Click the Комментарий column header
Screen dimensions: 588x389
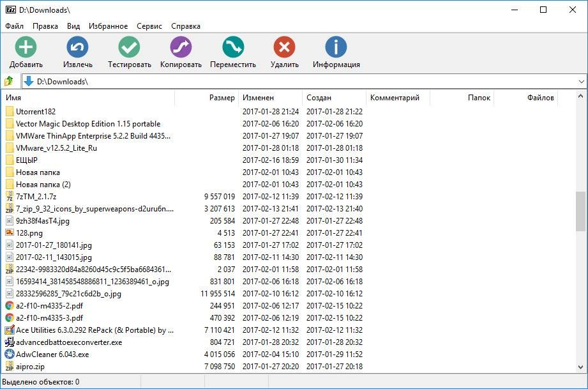[x=398, y=98]
